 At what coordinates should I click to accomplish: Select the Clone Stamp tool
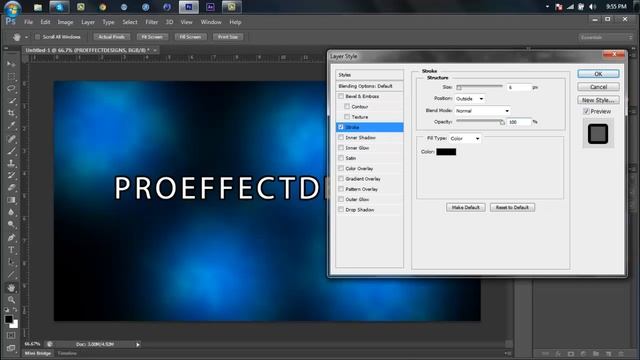point(11,163)
